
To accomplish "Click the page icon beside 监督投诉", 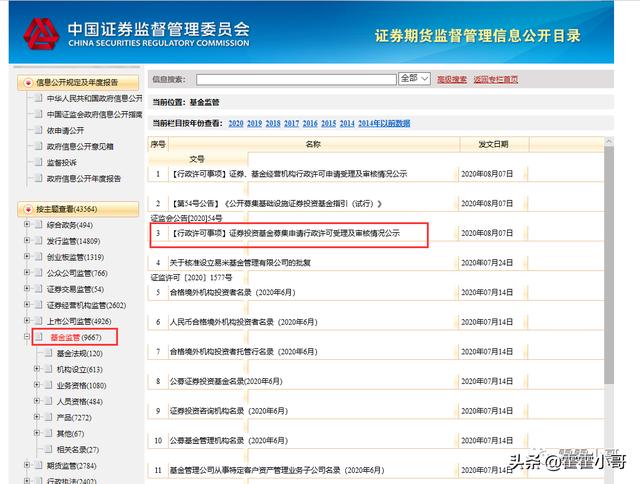I will (38, 162).
